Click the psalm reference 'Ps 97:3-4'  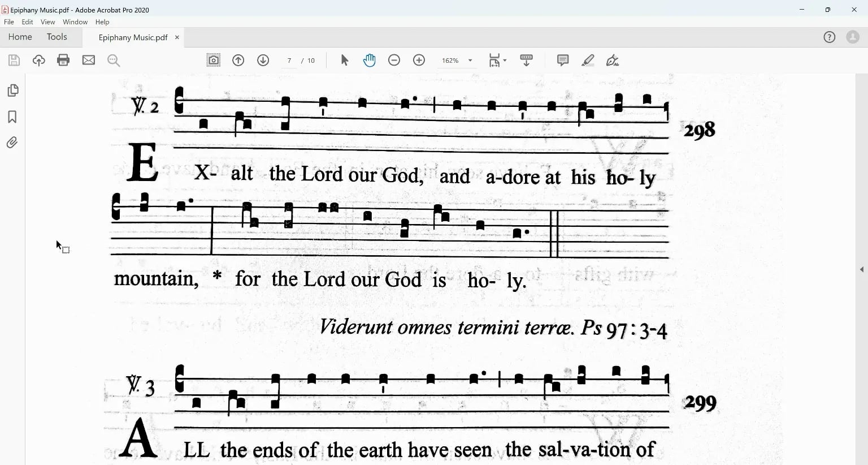tap(624, 329)
